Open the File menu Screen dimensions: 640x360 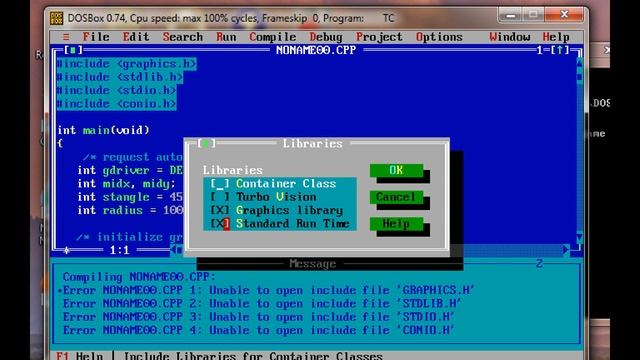point(96,37)
